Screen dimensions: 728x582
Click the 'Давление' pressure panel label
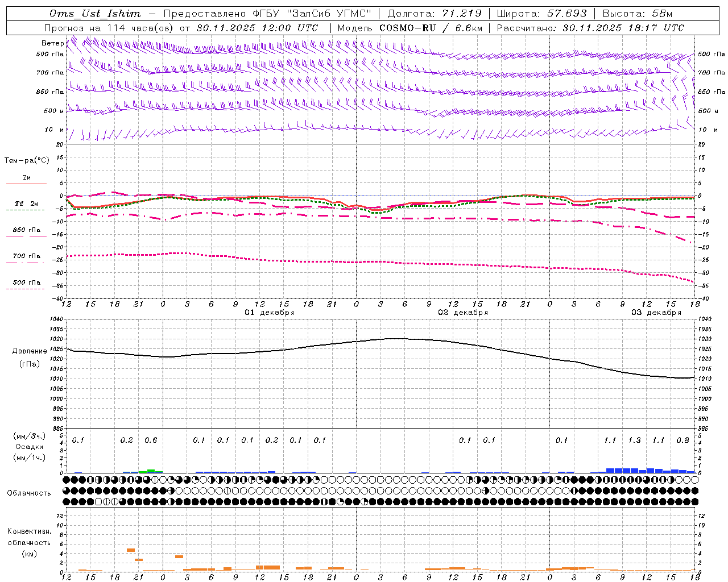tap(30, 351)
